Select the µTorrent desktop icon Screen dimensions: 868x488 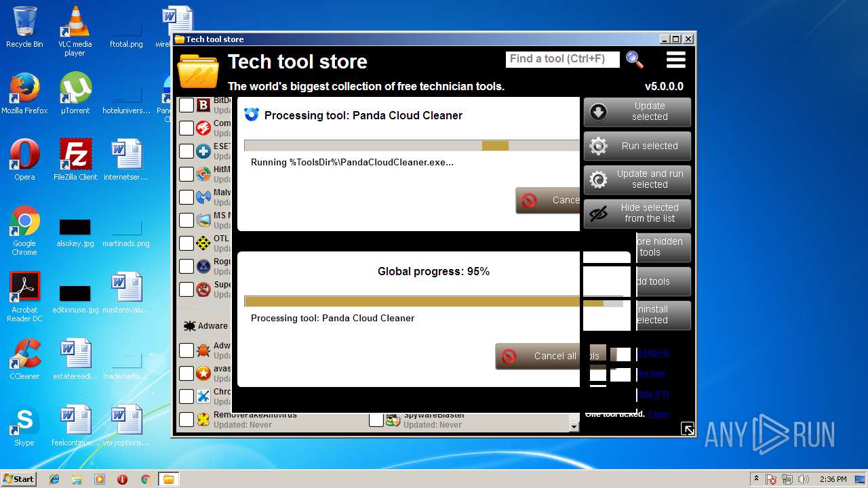point(75,94)
